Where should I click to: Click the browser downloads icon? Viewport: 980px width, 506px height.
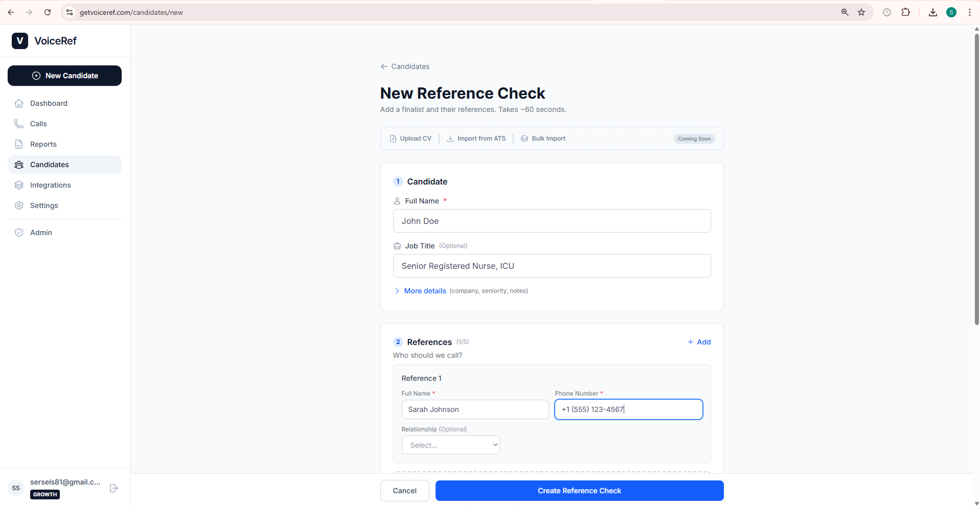(x=932, y=12)
